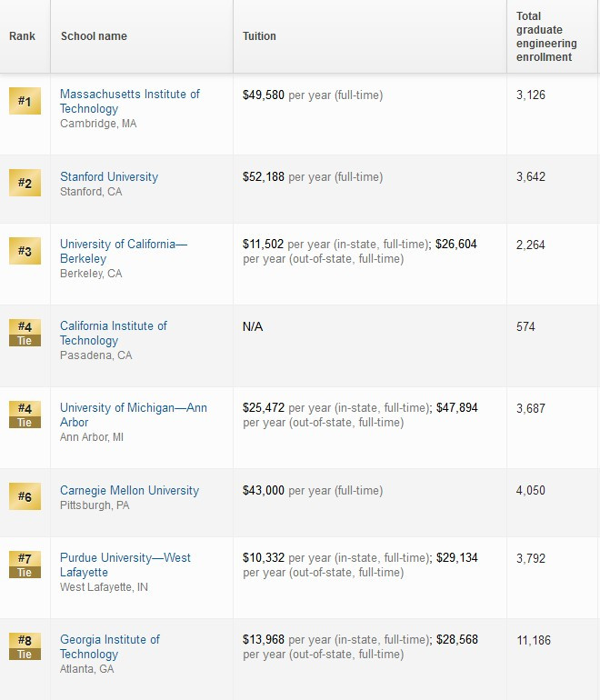
Task: Open Purdue University—West Lafayette link
Action: click(125, 565)
